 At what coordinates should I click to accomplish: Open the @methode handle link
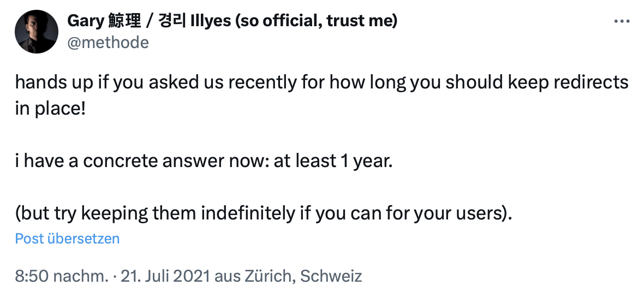point(108,42)
